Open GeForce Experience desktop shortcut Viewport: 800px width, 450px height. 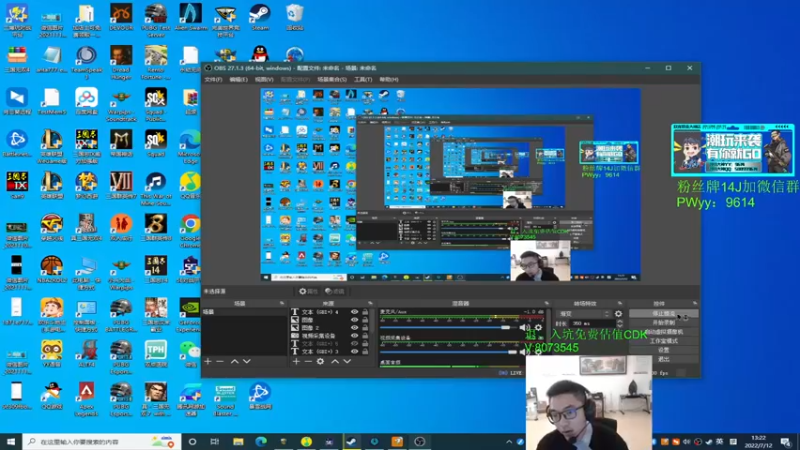coord(190,314)
